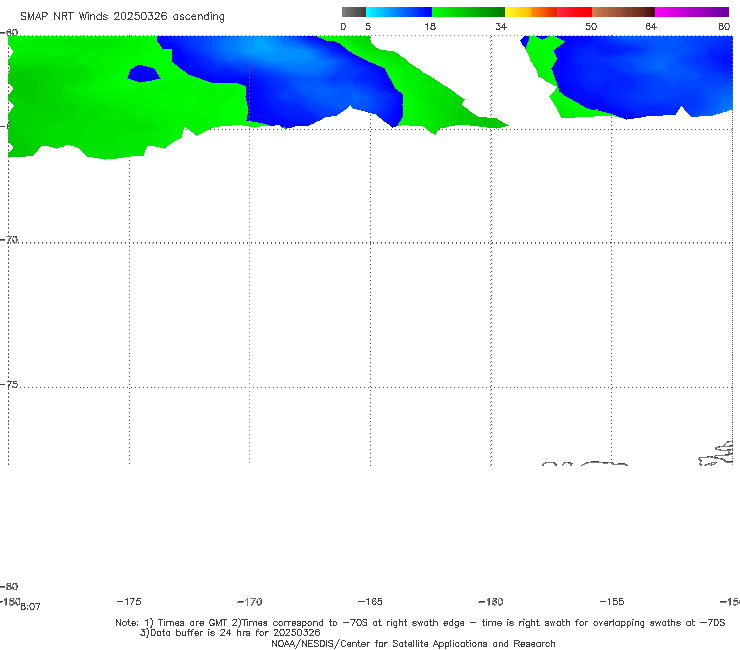This screenshot has width=740, height=650.
Task: Click the '-70' latitude axis label
Action: [9, 239]
